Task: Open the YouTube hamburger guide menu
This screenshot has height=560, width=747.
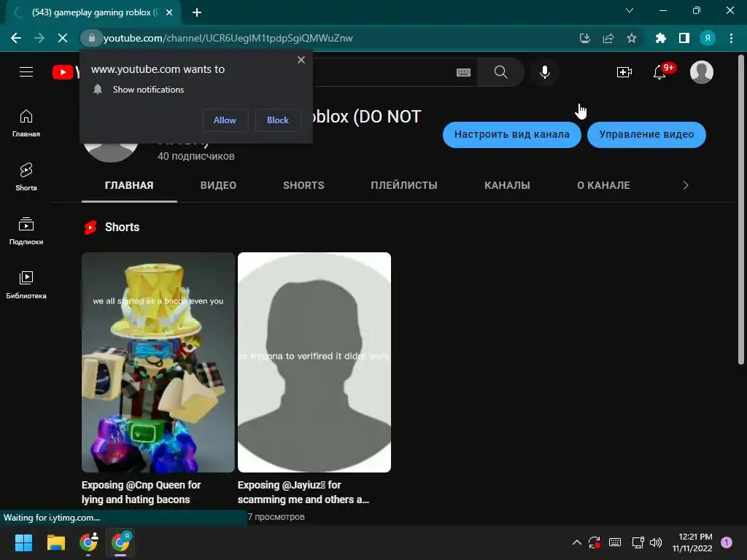Action: click(x=26, y=72)
